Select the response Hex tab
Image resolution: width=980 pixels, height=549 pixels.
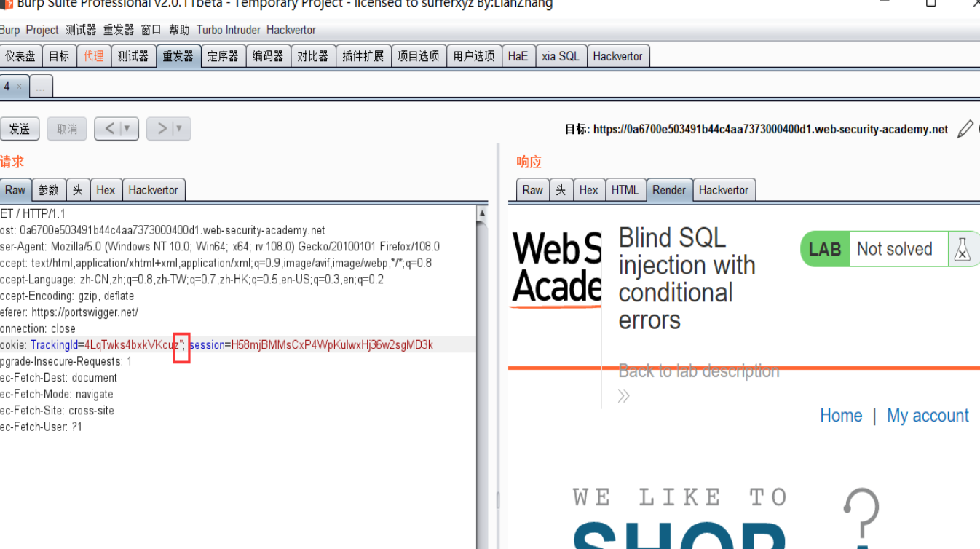[589, 190]
